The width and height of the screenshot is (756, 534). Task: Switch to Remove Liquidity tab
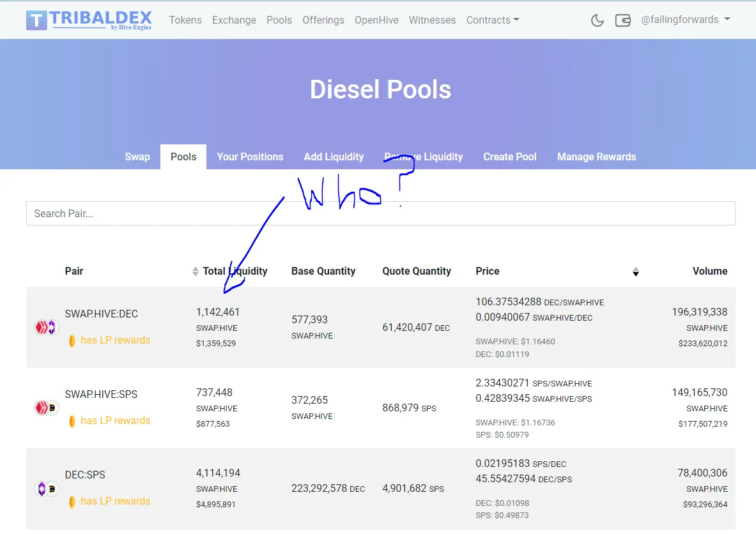point(423,156)
